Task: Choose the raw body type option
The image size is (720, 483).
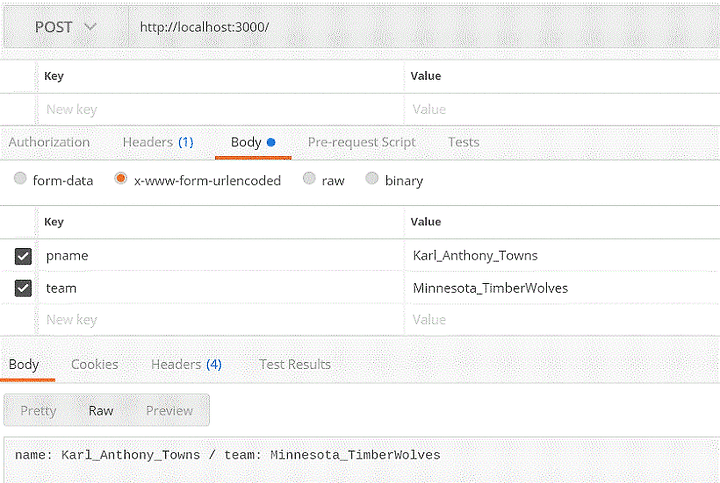Action: tap(309, 178)
